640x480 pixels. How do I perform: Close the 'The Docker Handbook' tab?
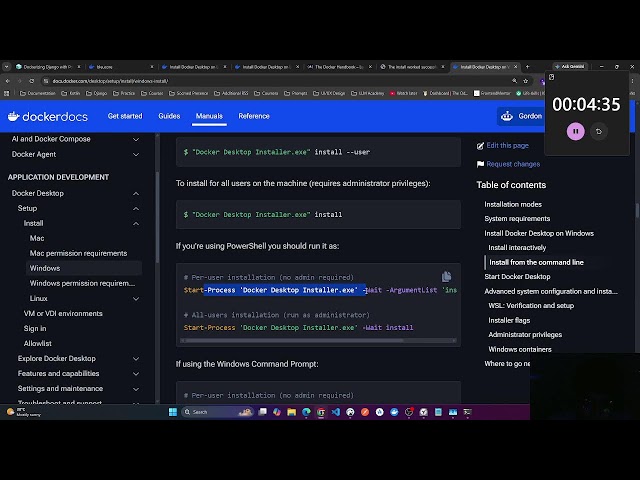click(370, 67)
